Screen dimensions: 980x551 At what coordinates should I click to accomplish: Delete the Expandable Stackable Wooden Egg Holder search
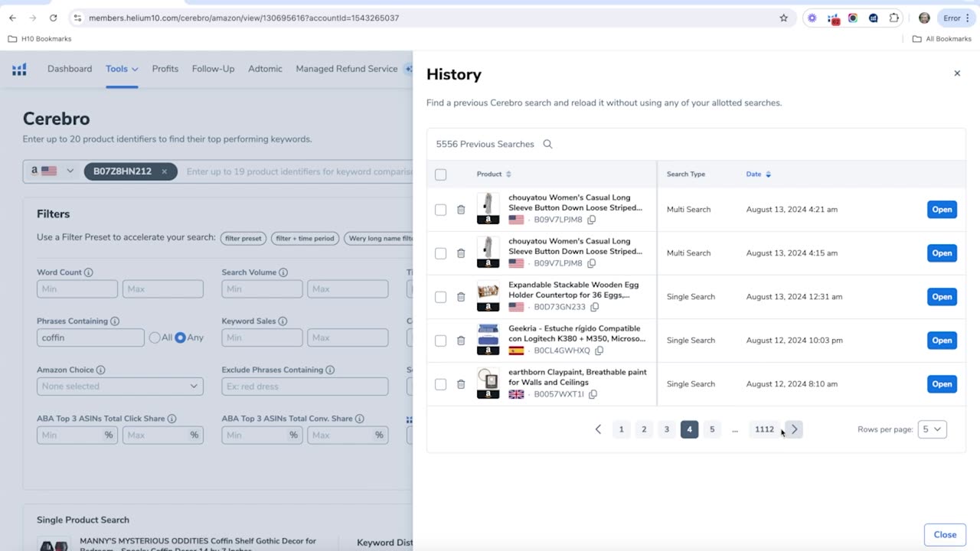pos(461,297)
